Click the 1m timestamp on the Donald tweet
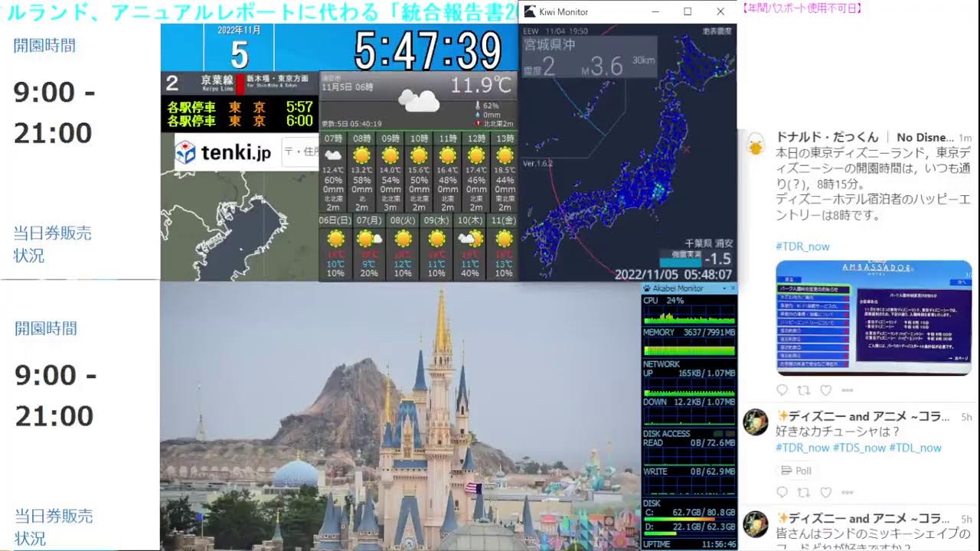The image size is (980, 551). [965, 138]
